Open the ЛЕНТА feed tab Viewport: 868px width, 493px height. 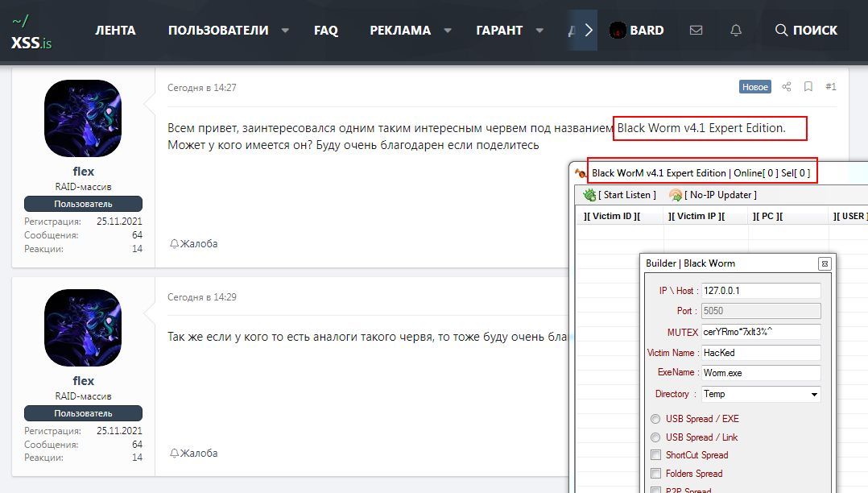[115, 31]
